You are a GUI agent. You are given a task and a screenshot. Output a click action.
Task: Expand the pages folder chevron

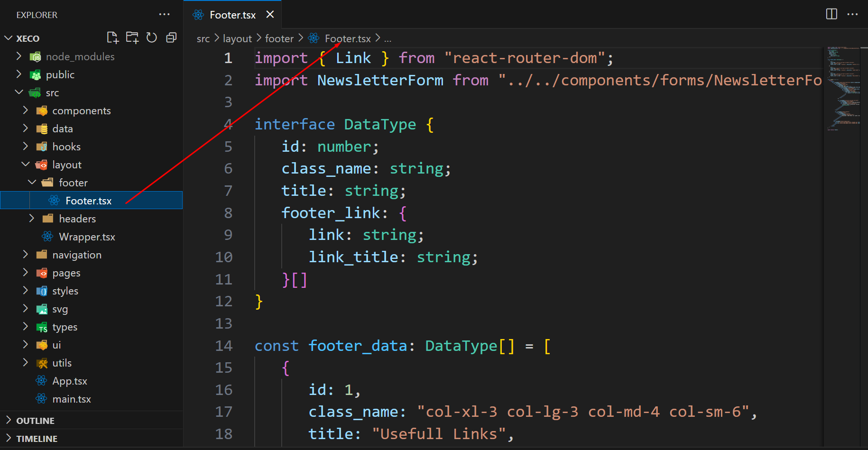[26, 273]
